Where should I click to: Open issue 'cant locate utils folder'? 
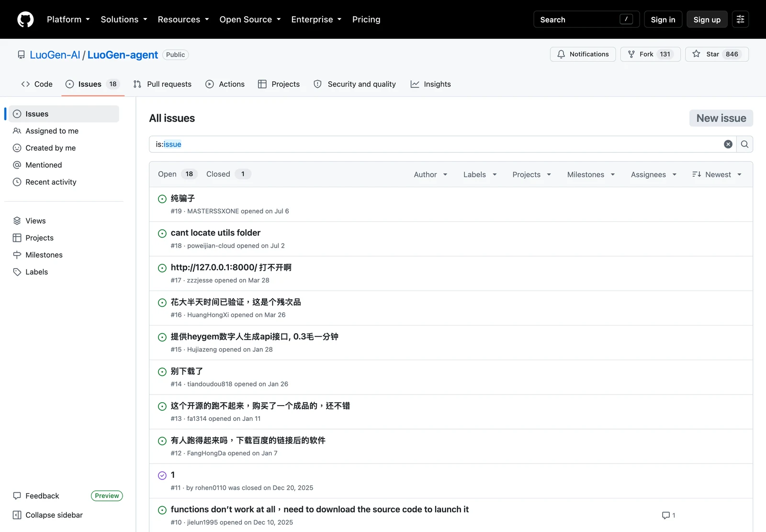pyautogui.click(x=215, y=233)
